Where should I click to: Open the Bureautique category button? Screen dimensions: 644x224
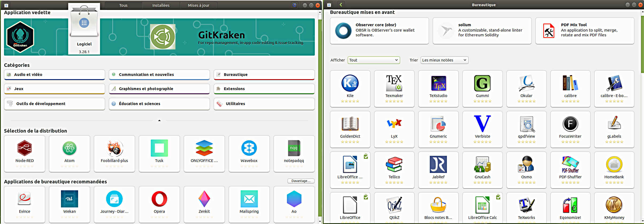click(x=264, y=75)
